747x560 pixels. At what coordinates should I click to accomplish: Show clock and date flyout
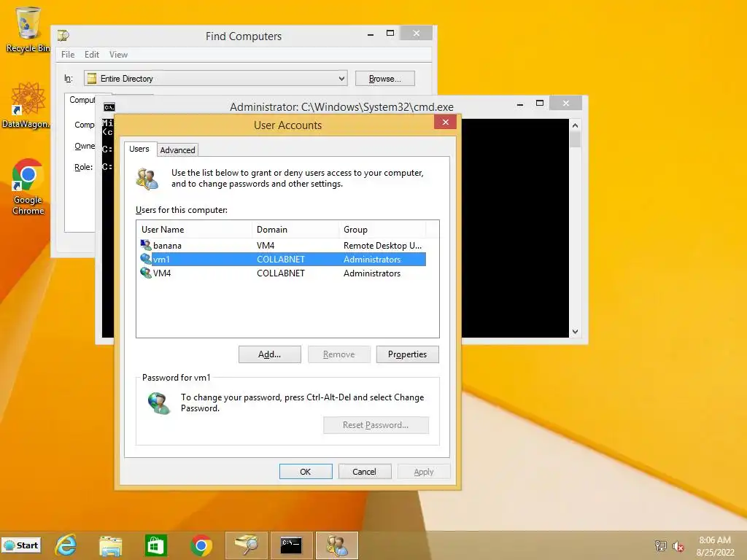715,546
